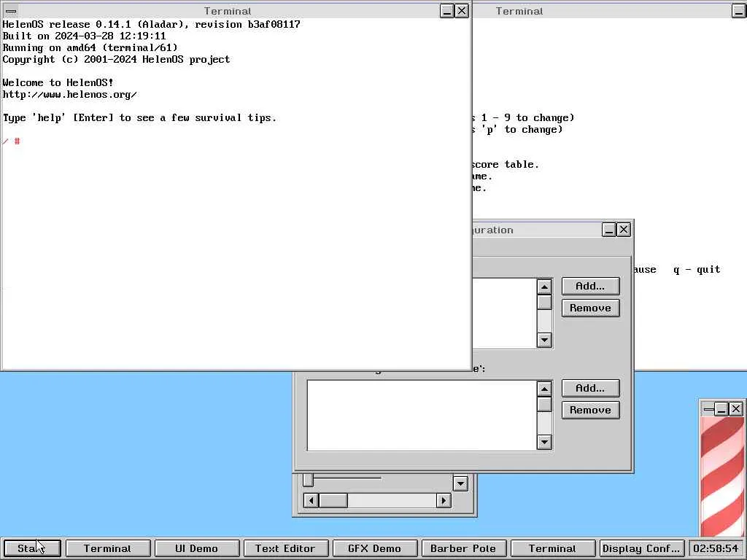The height and width of the screenshot is (560, 747).
Task: Click the 'Welcome to HelenOS!' terminal line
Action: click(58, 82)
